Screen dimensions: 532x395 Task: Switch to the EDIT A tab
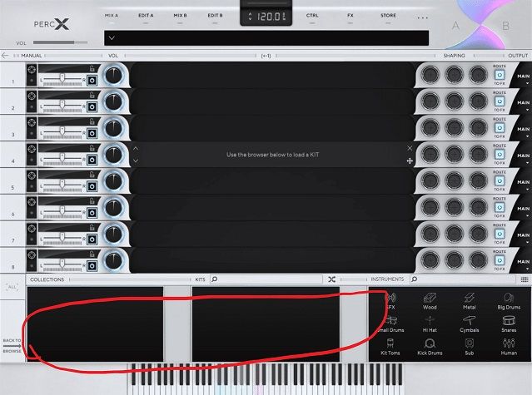pyautogui.click(x=146, y=16)
